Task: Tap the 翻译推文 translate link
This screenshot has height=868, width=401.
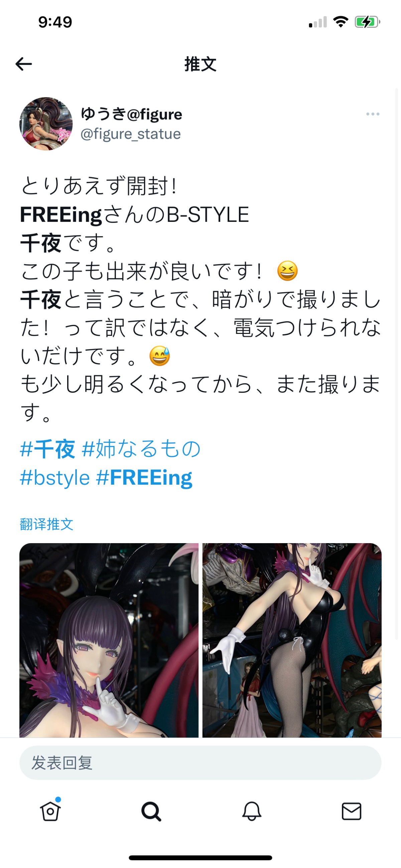Action: click(x=46, y=524)
